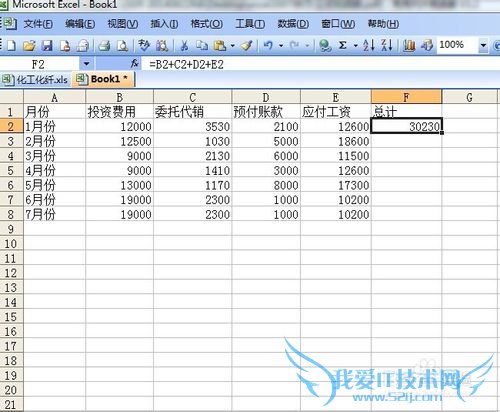Screen dimensions: 500x412
Task: Select the Book1 workbook tab
Action: [103, 79]
